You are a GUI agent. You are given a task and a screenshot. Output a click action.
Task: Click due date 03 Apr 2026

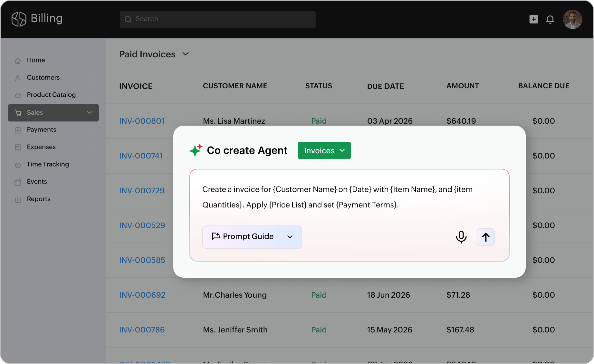(390, 121)
